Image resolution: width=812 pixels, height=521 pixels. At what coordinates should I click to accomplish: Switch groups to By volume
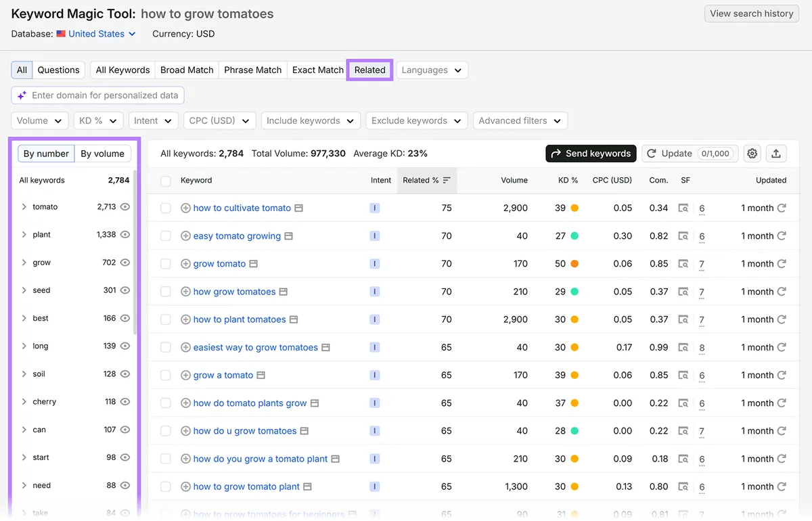point(103,154)
